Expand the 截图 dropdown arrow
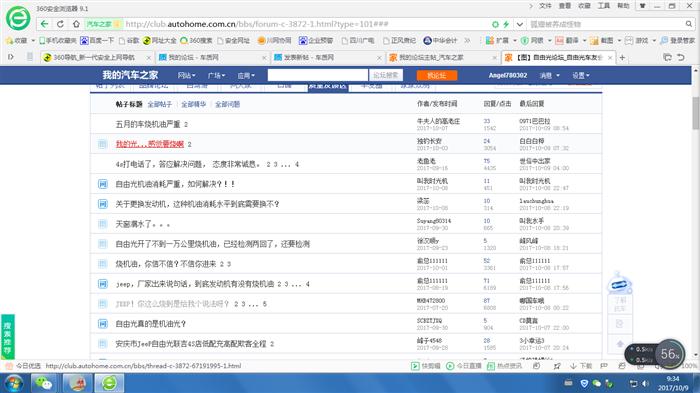Screen dimensions: 700x393 coord(619,41)
